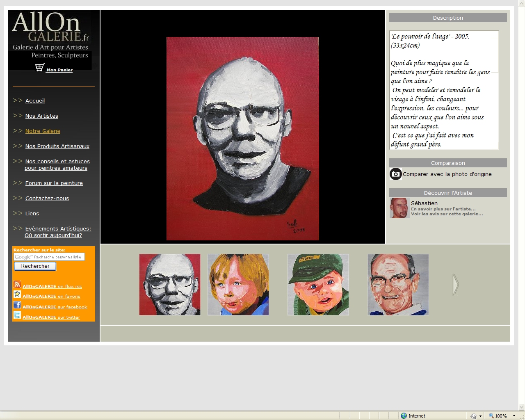Click the Twitter bird icon

17,315
